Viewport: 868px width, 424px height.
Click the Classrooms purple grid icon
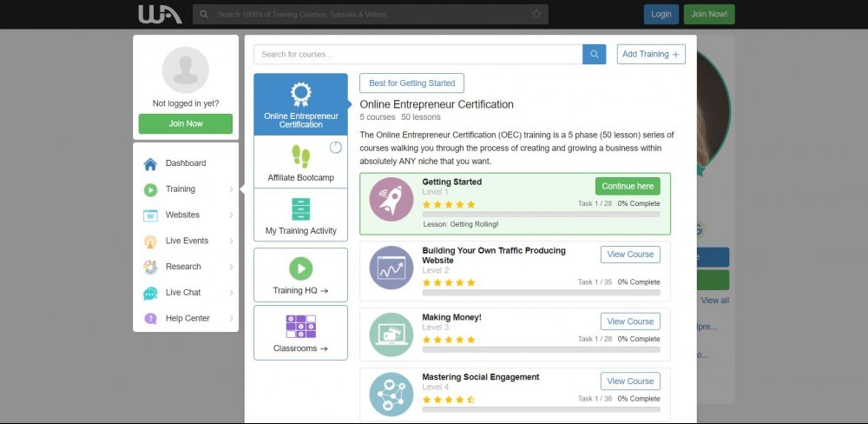300,327
